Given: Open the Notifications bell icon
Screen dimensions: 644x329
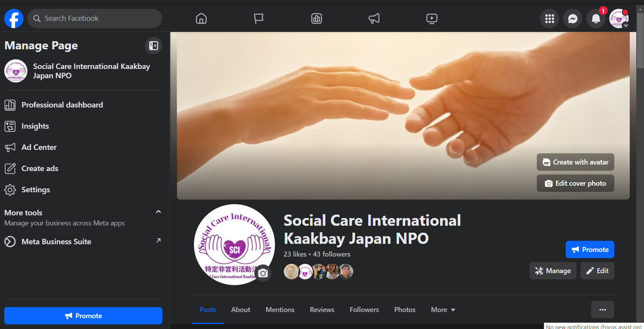Looking at the screenshot, I should (596, 18).
